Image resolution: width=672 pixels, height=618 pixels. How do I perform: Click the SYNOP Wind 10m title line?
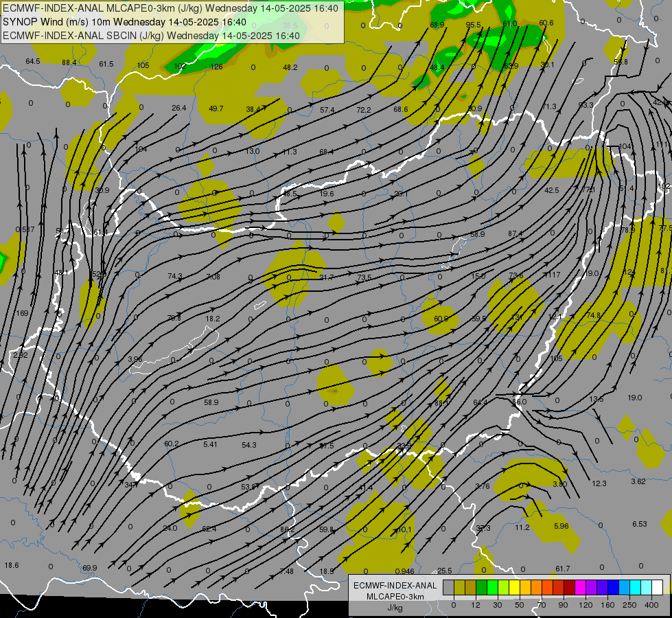coord(124,22)
